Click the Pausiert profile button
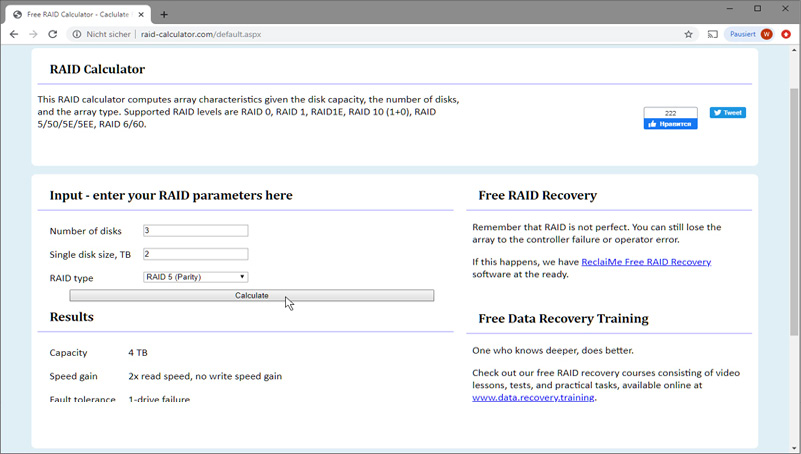 (750, 34)
